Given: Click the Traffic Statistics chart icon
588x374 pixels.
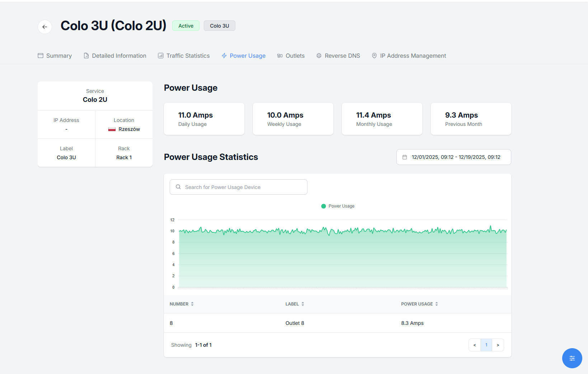Looking at the screenshot, I should click(161, 56).
